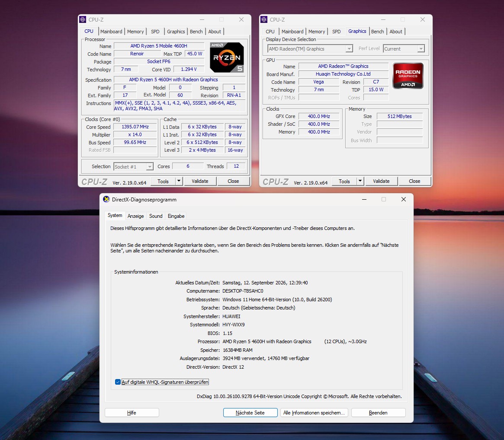Click the Threads value 12

pyautogui.click(x=236, y=166)
